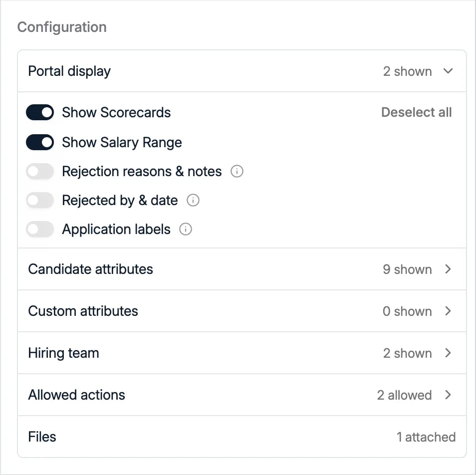Click the Candidate attributes label
The image size is (476, 475).
90,269
